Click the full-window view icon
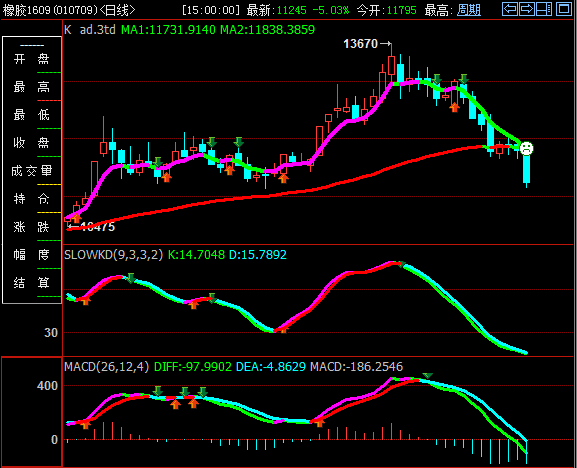The image size is (577, 468). 564,9
